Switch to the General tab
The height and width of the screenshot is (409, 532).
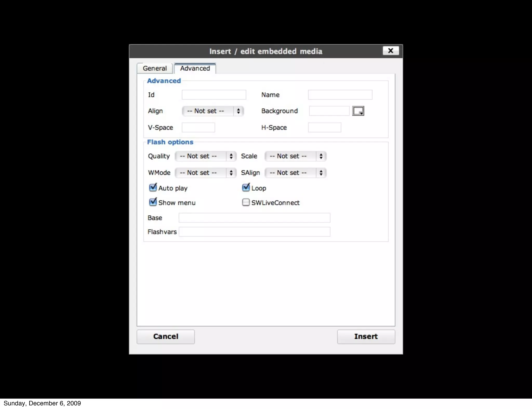click(155, 68)
